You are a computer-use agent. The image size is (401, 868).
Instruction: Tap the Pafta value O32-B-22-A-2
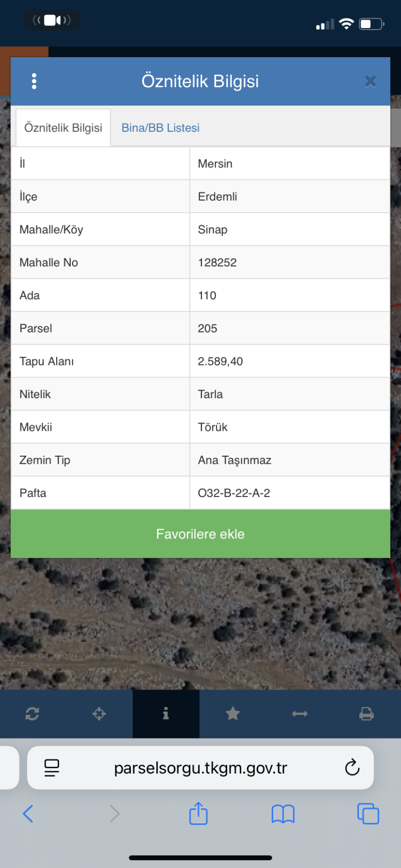(234, 493)
